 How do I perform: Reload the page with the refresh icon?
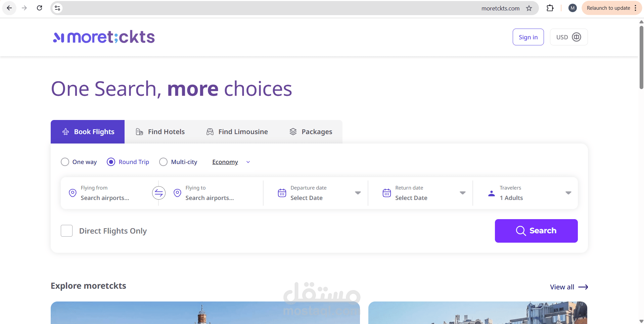point(39,8)
